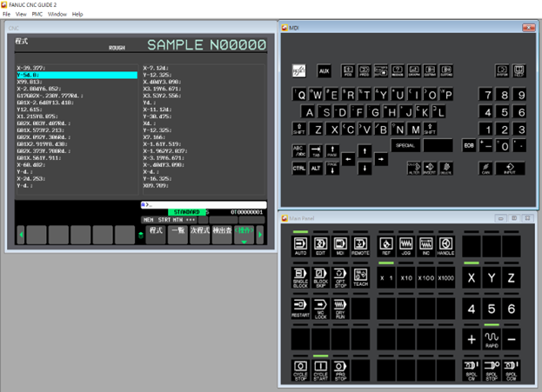Toggle RAPID traverse on Main Panel

click(492, 340)
